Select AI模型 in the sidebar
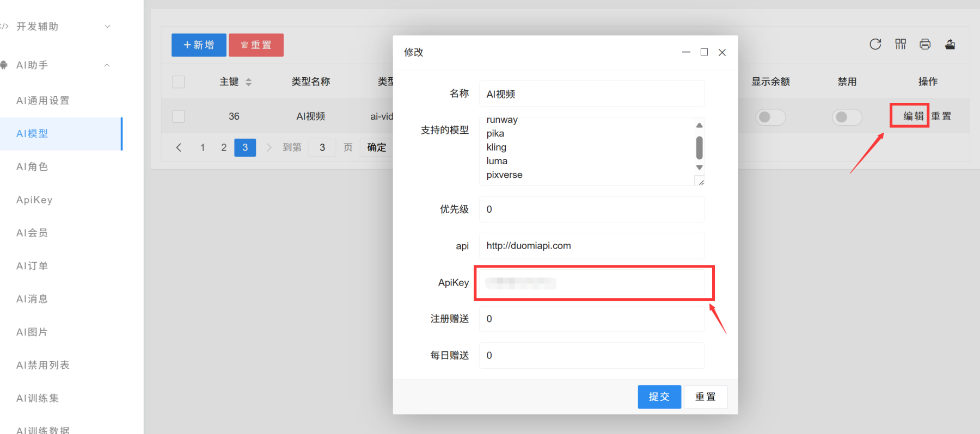This screenshot has height=434, width=980. [x=61, y=134]
